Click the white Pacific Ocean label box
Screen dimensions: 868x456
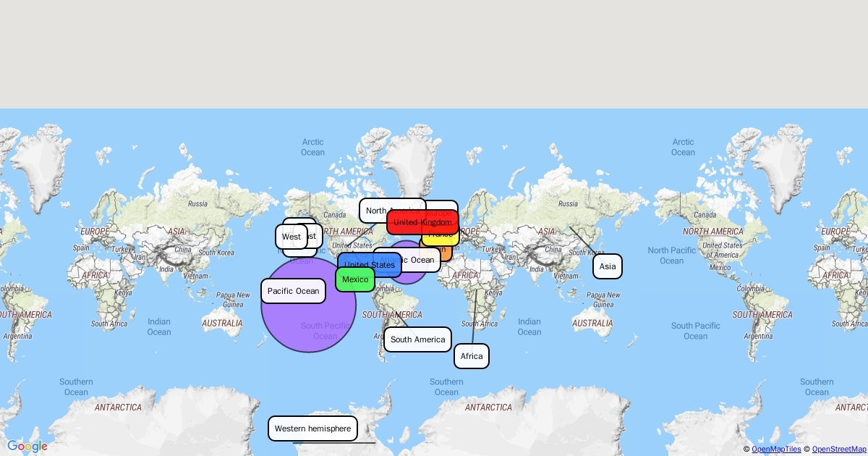coord(293,291)
